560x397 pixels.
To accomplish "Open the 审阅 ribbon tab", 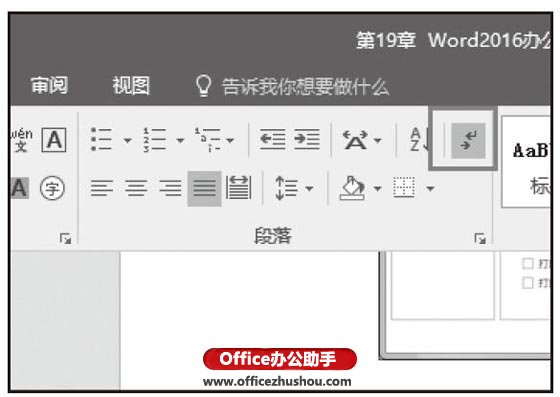I will coord(49,85).
